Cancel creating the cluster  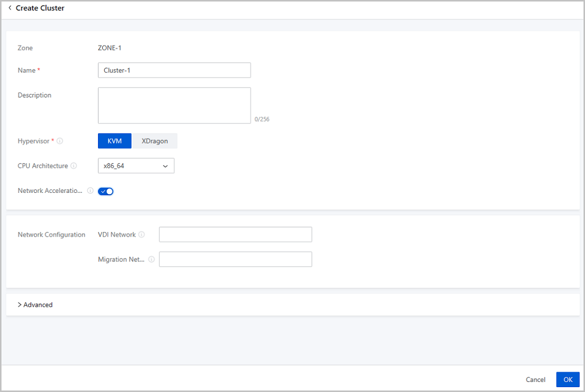click(536, 380)
